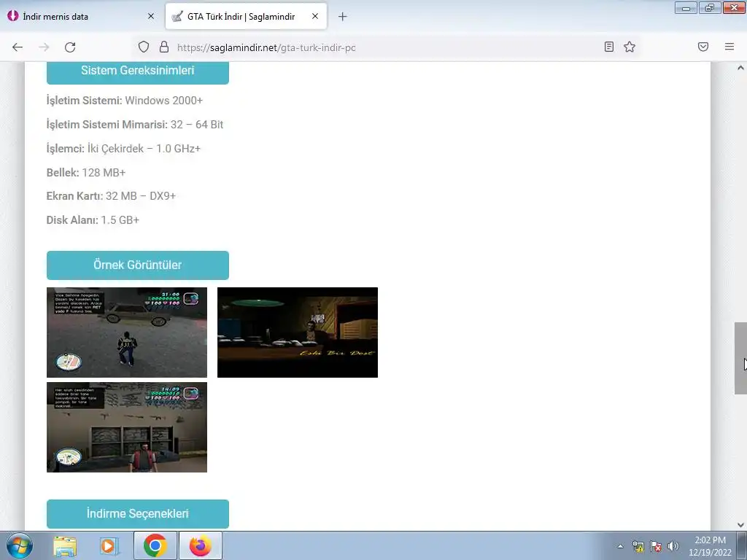Select 'İşlemci: İki Çekirdek – 1.0 GHz+' line

point(123,149)
